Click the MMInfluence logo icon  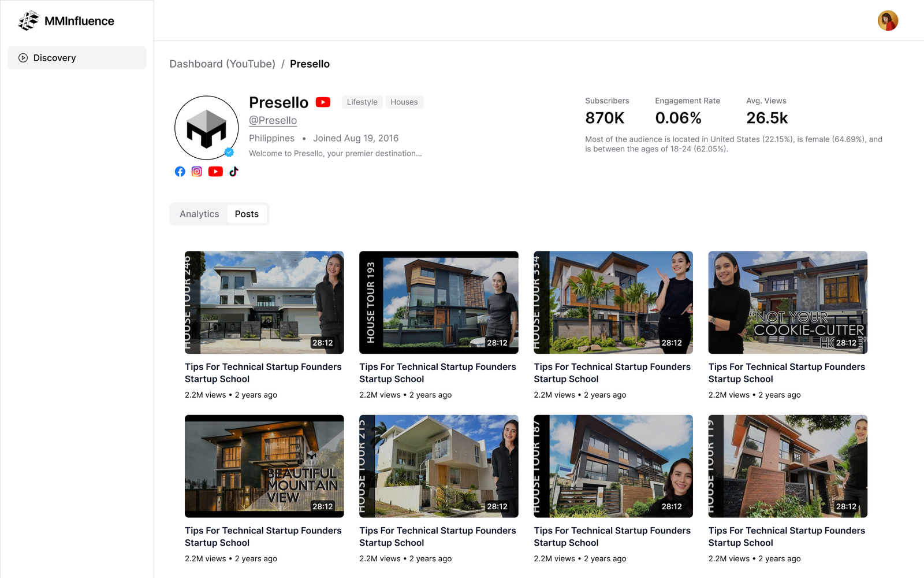click(28, 21)
